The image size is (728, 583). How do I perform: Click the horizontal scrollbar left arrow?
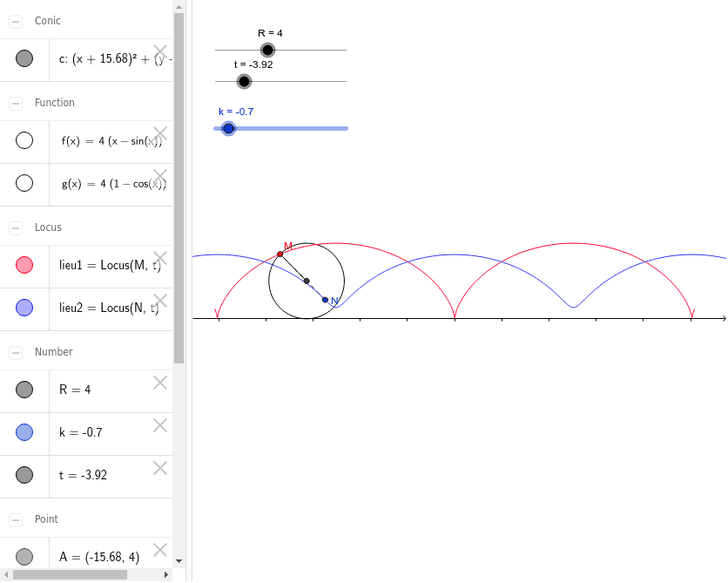coord(6,574)
